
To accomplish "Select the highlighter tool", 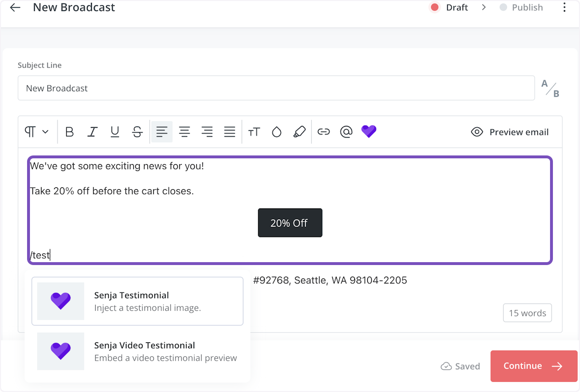I will point(300,131).
